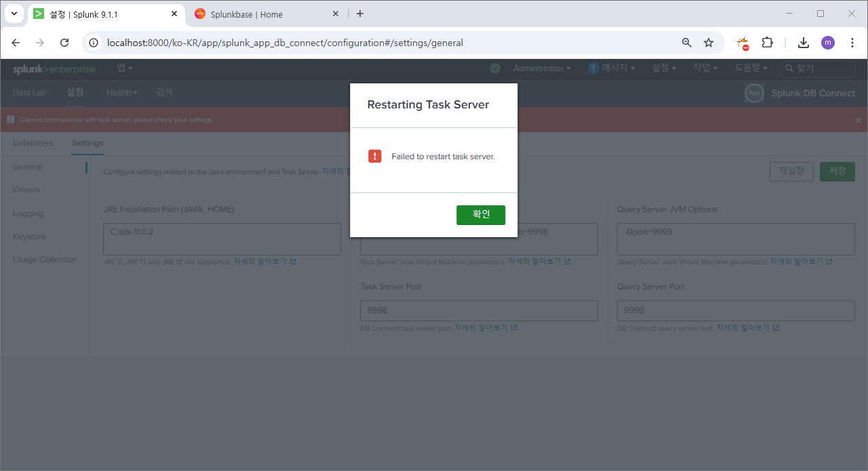Viewport: 868px width, 471px height.
Task: Click the red error icon in dialog
Action: coord(375,156)
